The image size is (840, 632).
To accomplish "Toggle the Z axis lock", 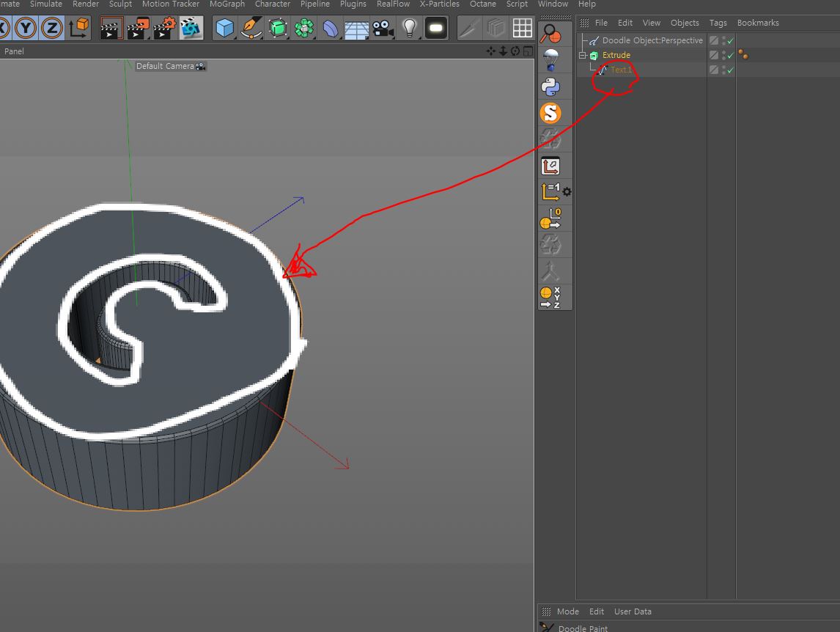I will (x=52, y=28).
